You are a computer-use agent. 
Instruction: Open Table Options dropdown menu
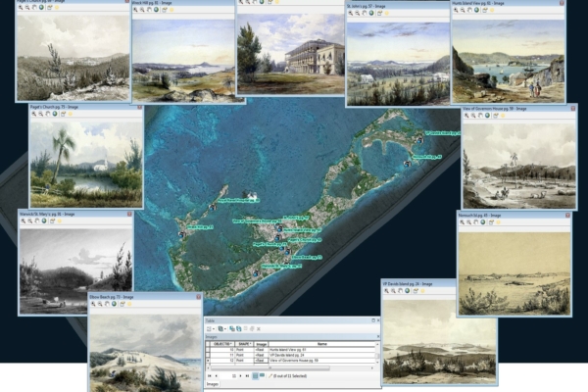[211, 328]
